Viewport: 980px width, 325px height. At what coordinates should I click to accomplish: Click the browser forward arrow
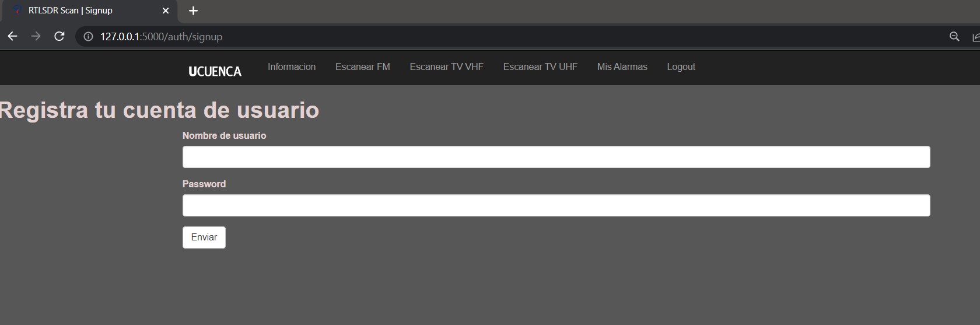coord(36,36)
